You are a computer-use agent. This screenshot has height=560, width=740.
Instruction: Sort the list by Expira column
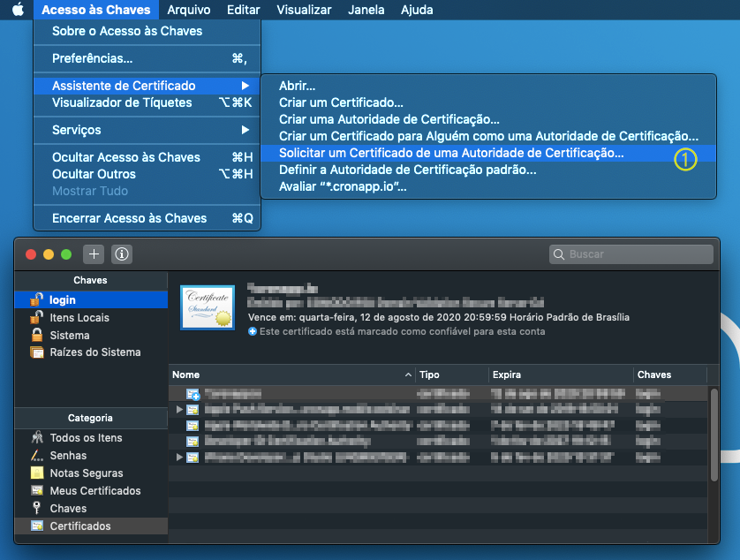(561, 375)
